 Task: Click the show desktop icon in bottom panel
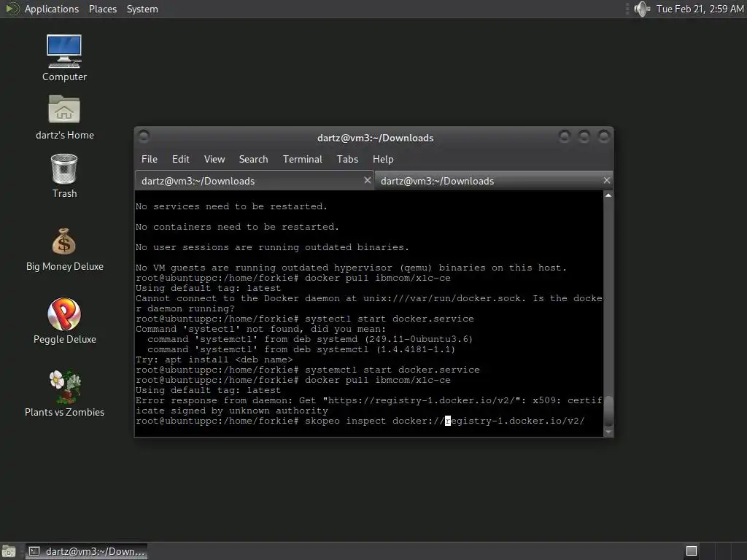click(9, 551)
